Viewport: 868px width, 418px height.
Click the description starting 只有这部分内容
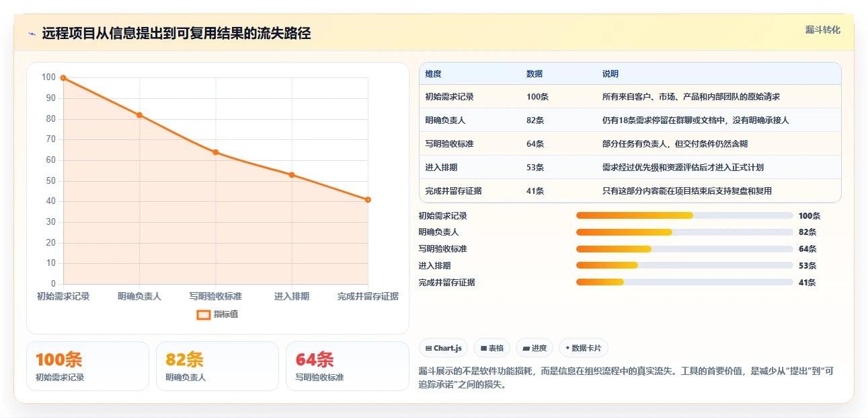[x=687, y=191]
